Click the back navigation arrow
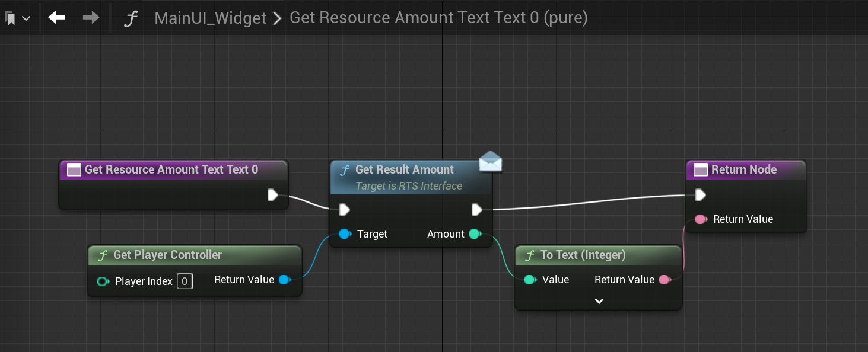Viewport: 868px width, 352px height. pos(57,18)
